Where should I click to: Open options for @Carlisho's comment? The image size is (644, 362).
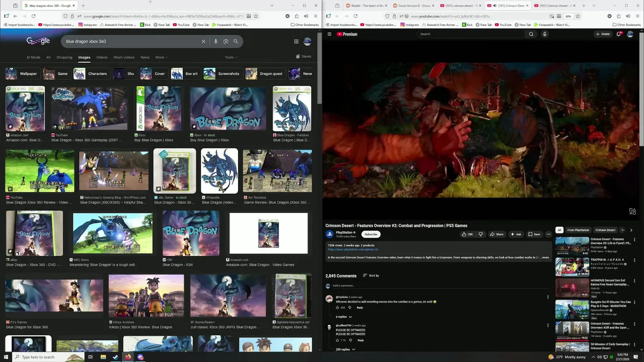coord(548,297)
